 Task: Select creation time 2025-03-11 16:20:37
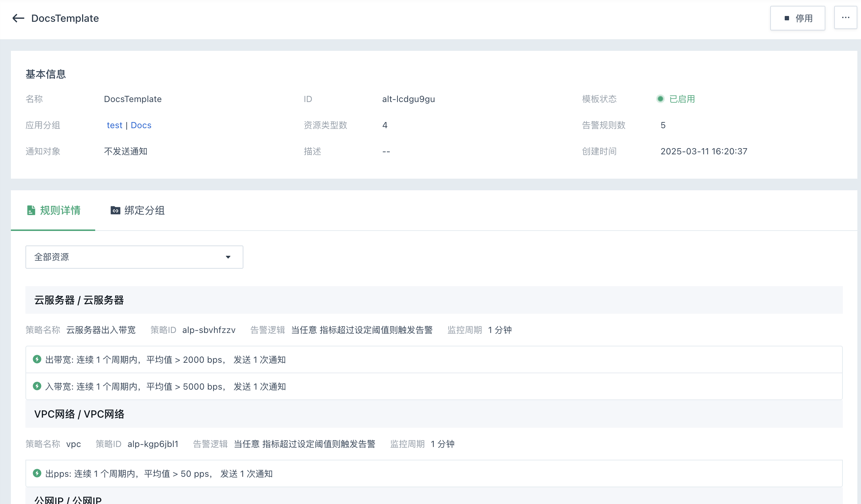coord(704,151)
